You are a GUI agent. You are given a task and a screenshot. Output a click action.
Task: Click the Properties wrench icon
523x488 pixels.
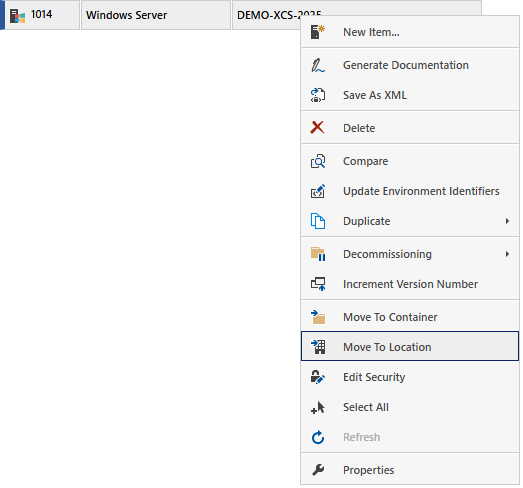[318, 470]
